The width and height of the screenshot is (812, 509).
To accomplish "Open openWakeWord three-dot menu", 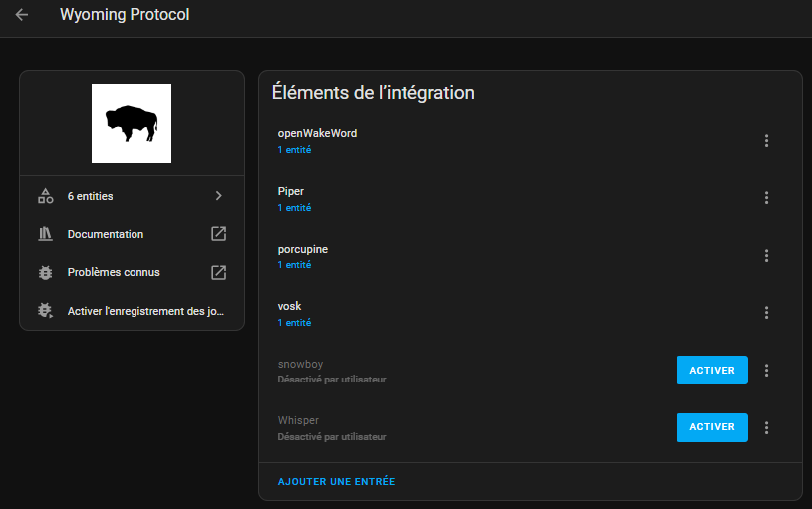I will click(x=766, y=141).
